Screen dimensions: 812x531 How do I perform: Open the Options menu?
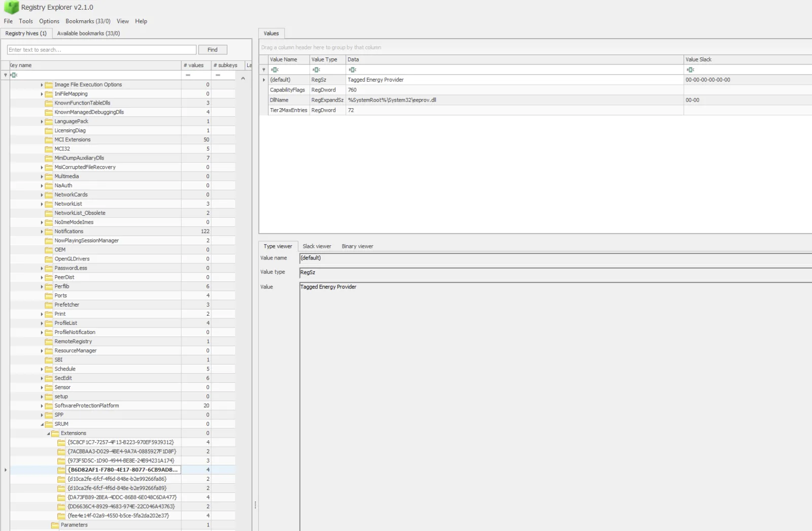(49, 21)
